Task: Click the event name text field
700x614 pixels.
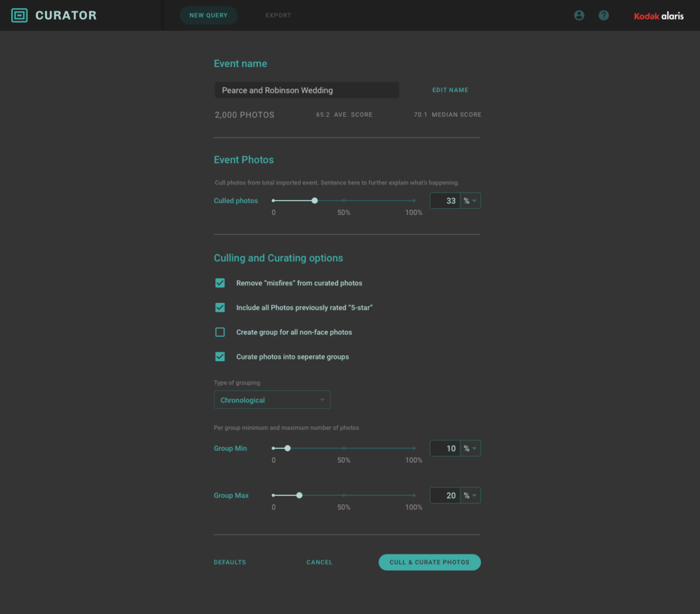Action: point(306,90)
